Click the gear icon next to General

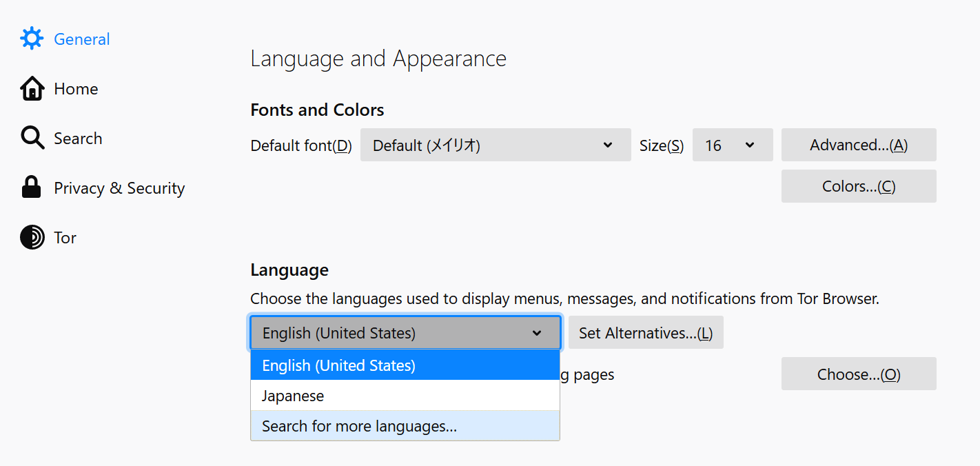(x=32, y=39)
